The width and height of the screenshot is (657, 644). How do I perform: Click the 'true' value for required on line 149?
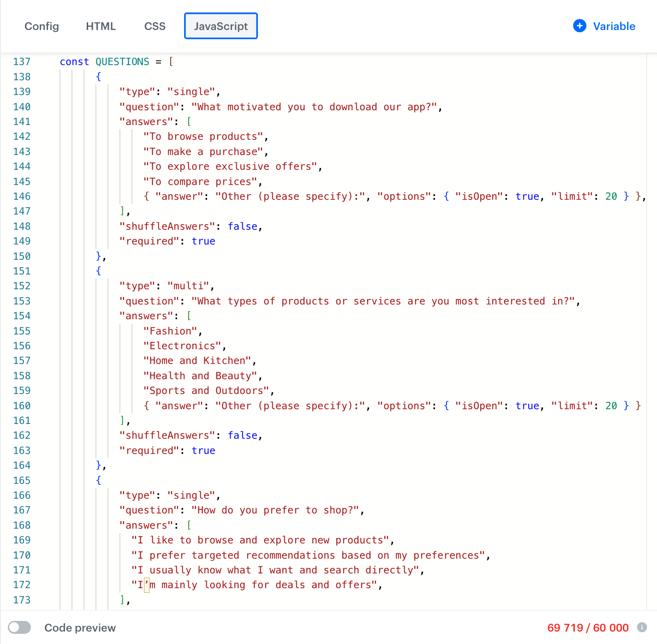tap(203, 241)
